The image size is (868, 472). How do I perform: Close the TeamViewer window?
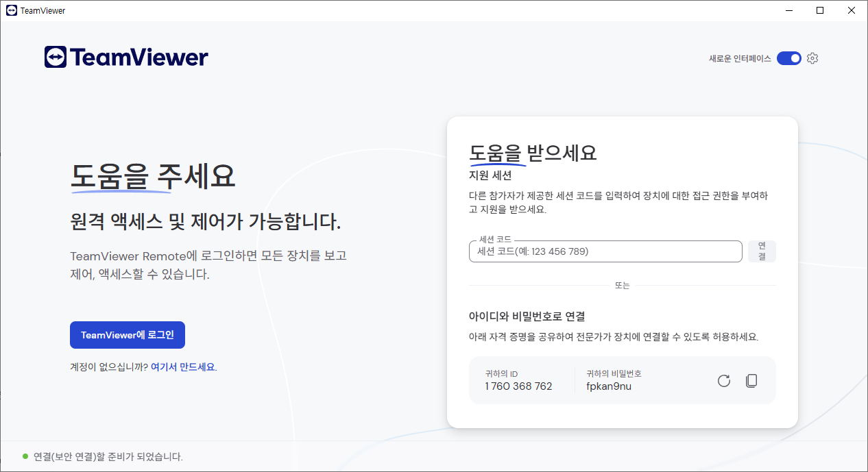pos(852,10)
